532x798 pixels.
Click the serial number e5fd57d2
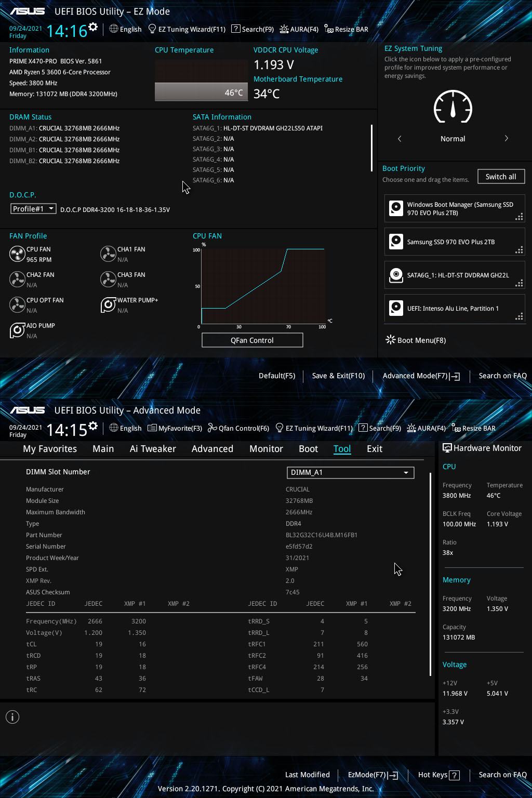[299, 546]
